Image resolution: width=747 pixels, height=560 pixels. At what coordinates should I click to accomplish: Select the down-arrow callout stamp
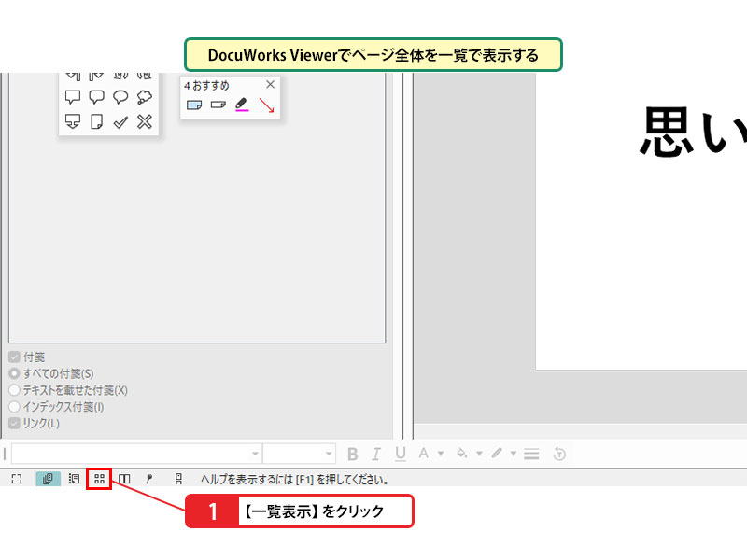tap(73, 121)
